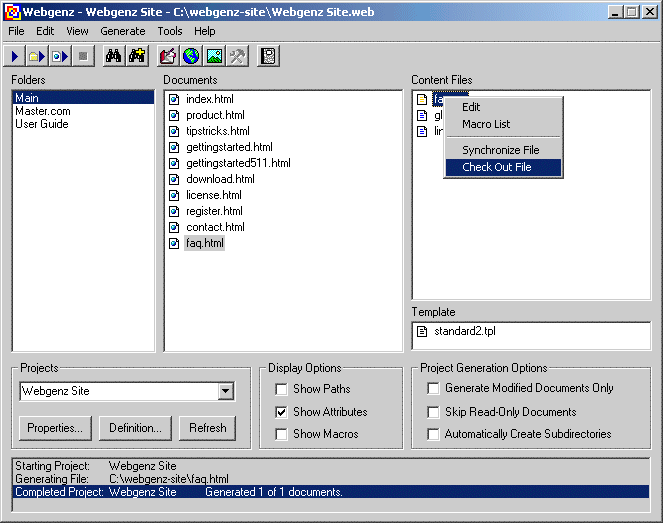Open the File menu
Viewport: 663px width, 523px height.
16,31
